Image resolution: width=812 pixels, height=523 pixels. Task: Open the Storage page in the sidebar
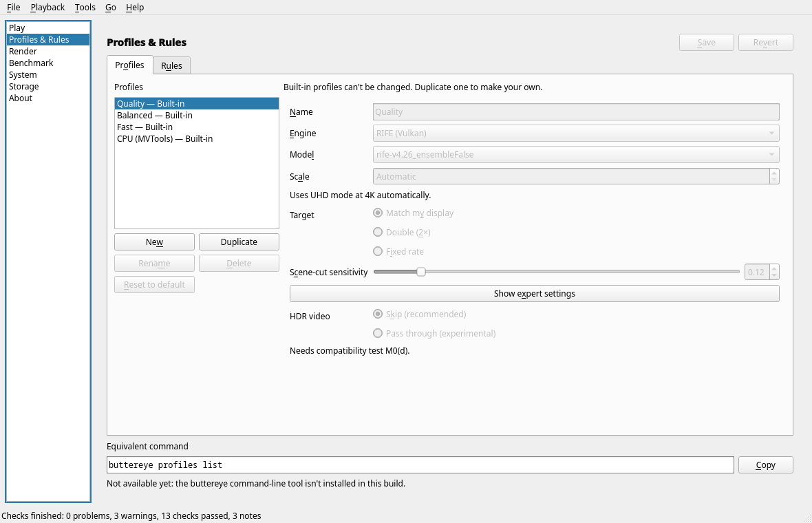(48, 87)
